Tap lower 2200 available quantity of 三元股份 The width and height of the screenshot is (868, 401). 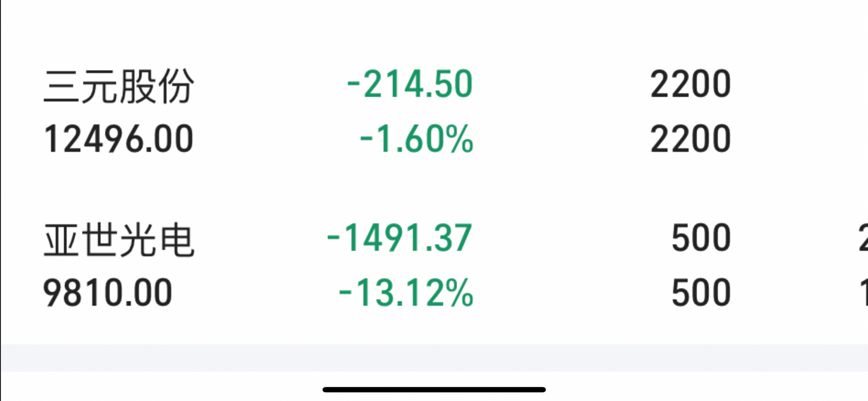coord(690,139)
